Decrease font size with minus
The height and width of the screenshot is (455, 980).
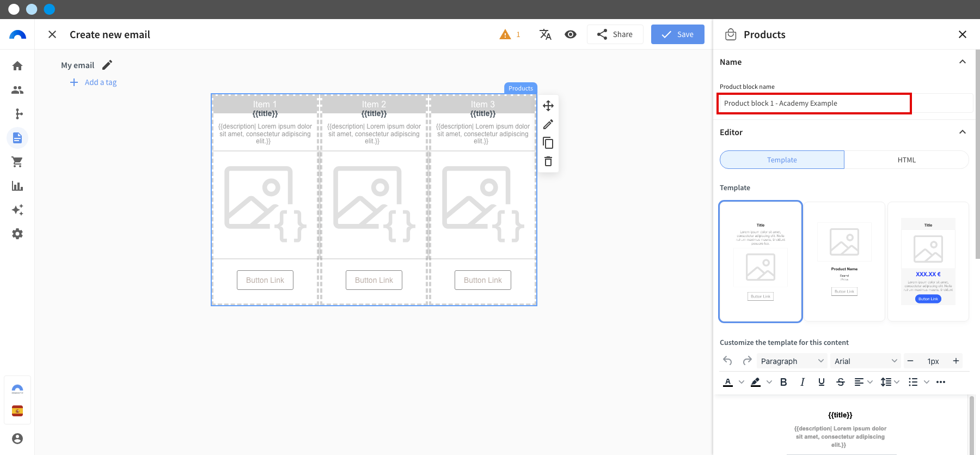point(910,361)
